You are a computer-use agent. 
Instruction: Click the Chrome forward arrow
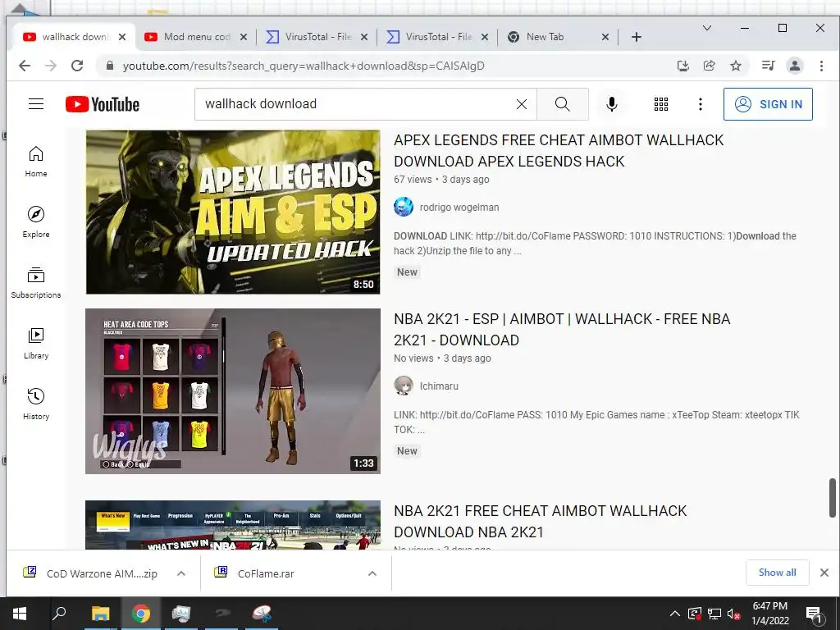[x=51, y=66]
